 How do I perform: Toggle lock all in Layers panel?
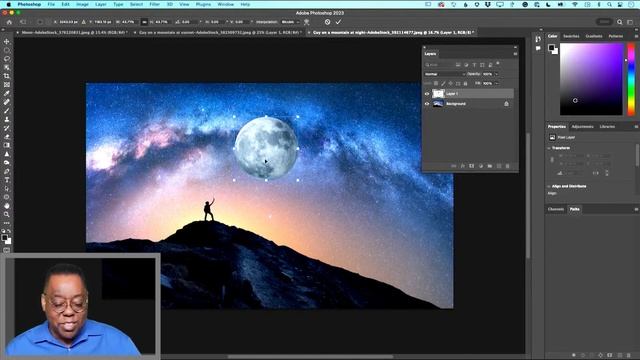(465, 83)
